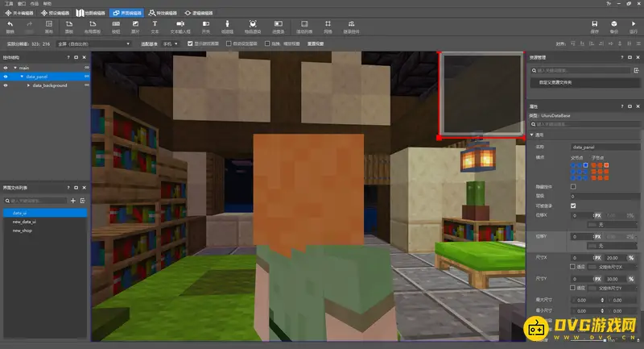Select new_data_ui in the UI file list
This screenshot has height=349, width=644.
tap(45, 222)
